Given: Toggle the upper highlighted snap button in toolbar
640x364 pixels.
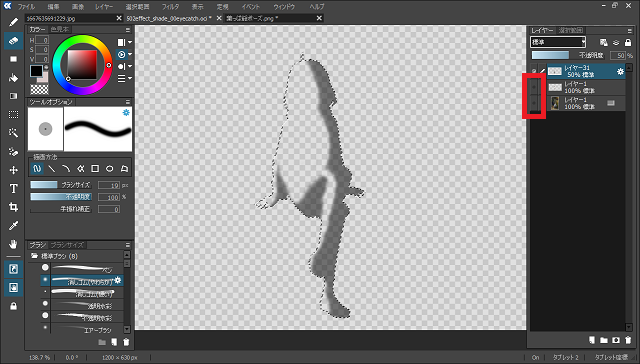Looking at the screenshot, I should (13, 269).
